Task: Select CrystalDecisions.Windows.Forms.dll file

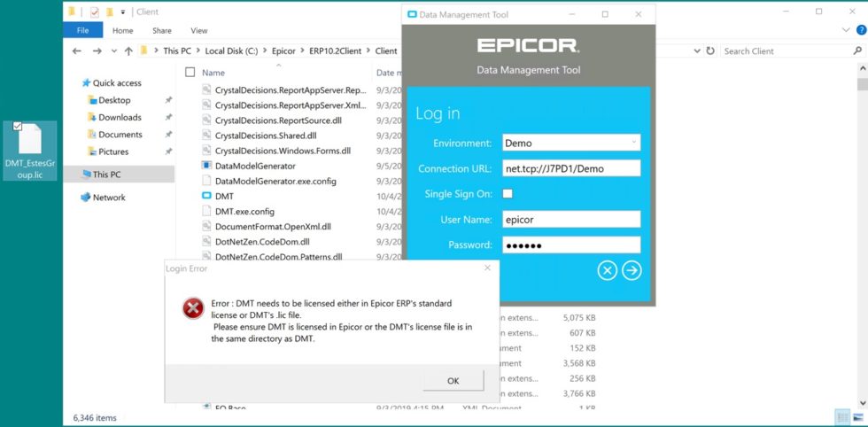Action: tap(283, 151)
